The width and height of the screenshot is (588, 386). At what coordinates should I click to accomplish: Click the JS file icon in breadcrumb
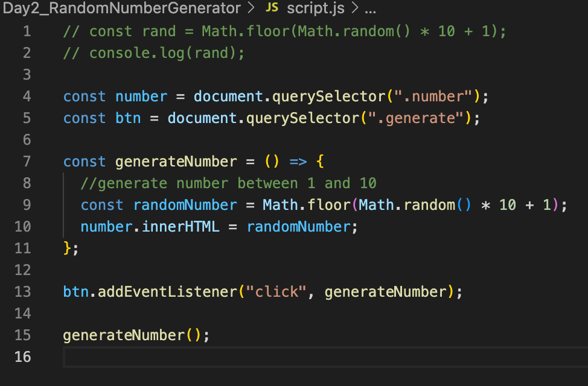click(272, 7)
